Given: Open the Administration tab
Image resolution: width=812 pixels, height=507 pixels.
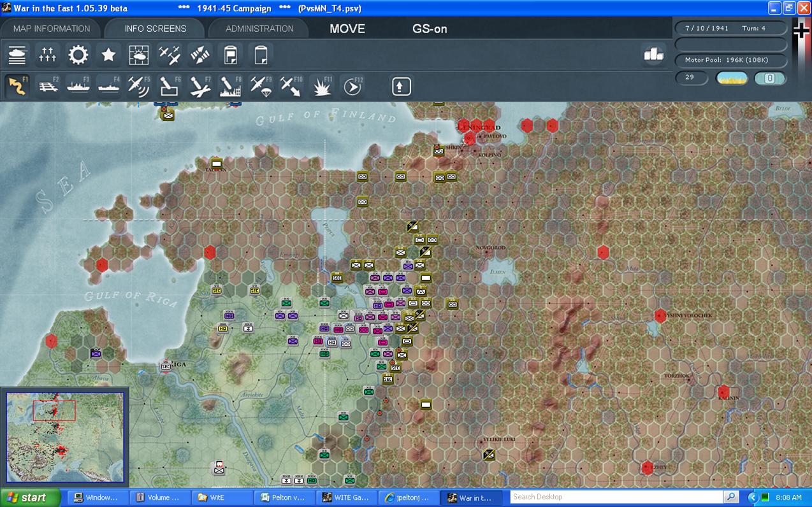Looking at the screenshot, I should point(259,29).
